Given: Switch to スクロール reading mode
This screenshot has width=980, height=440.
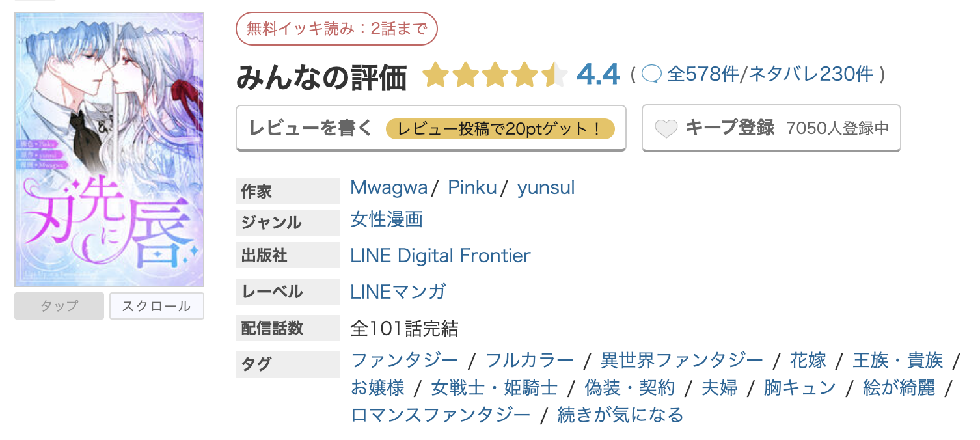Looking at the screenshot, I should pyautogui.click(x=156, y=306).
